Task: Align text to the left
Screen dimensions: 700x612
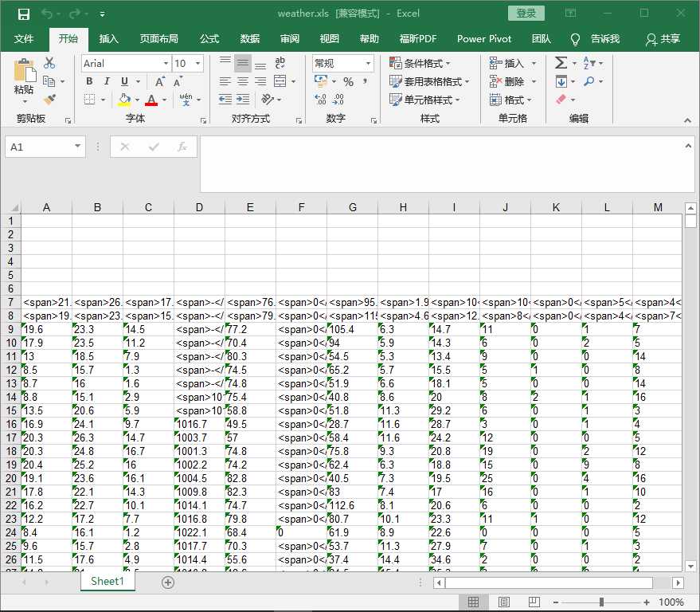Action: click(x=225, y=81)
